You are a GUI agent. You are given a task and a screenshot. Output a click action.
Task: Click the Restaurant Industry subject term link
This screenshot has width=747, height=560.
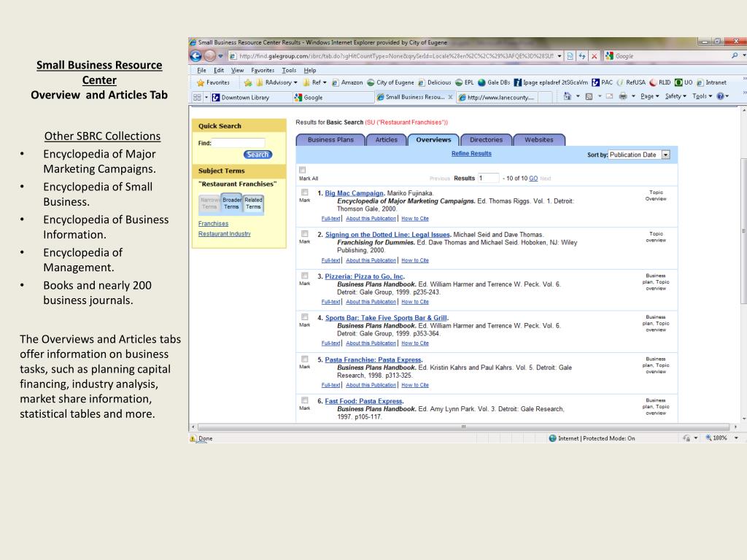(225, 233)
